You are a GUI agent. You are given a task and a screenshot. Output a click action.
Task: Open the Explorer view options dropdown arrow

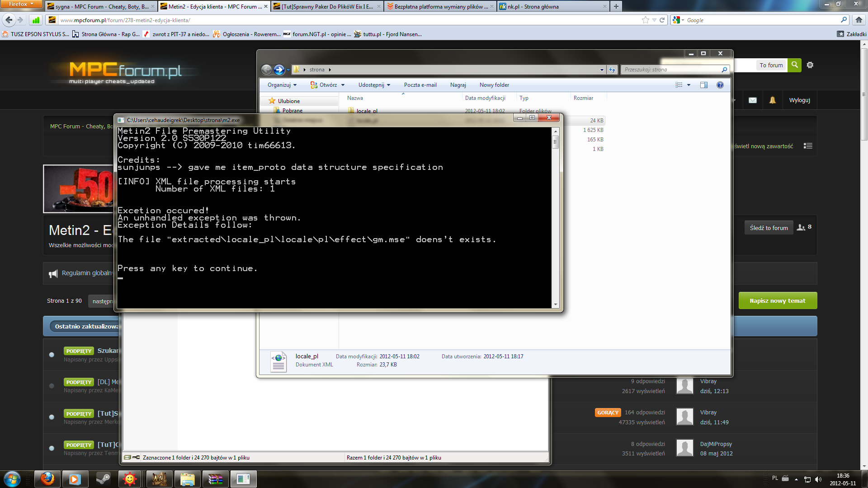(x=689, y=85)
